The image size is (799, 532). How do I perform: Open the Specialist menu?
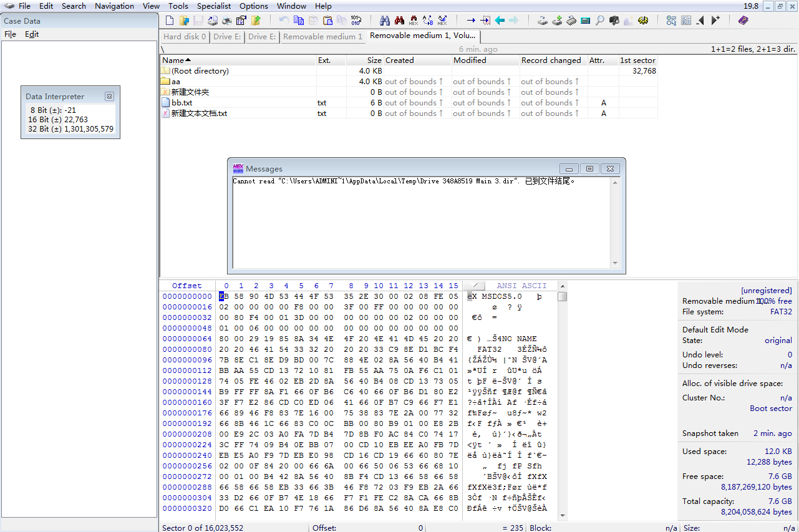point(213,6)
